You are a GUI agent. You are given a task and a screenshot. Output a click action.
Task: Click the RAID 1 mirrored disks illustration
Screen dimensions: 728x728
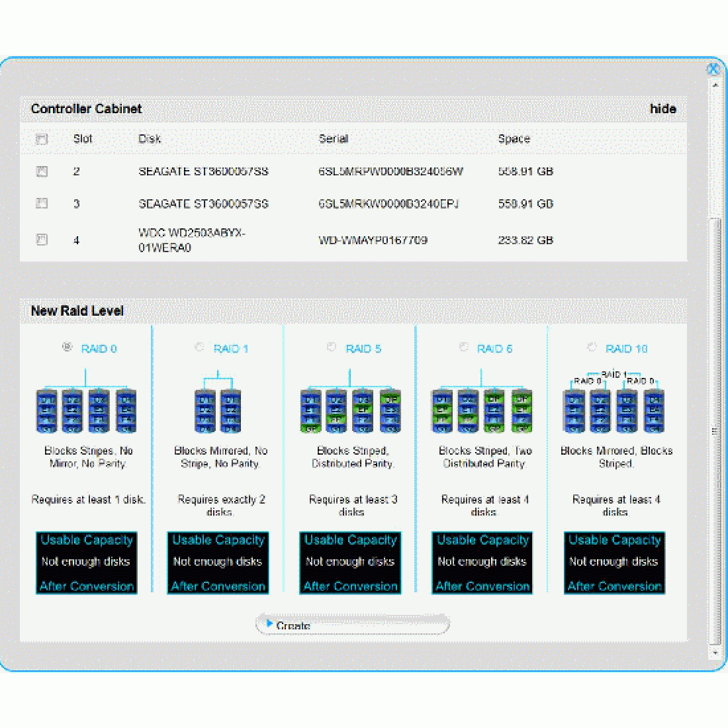218,409
